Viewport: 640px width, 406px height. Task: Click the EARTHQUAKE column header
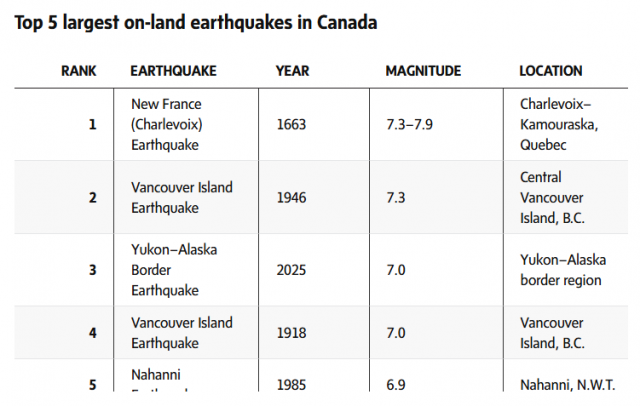(x=173, y=71)
